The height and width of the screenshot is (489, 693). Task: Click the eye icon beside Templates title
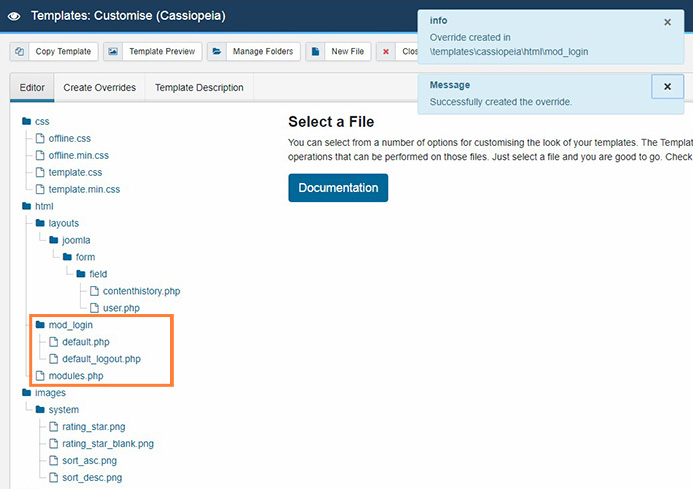coord(13,16)
